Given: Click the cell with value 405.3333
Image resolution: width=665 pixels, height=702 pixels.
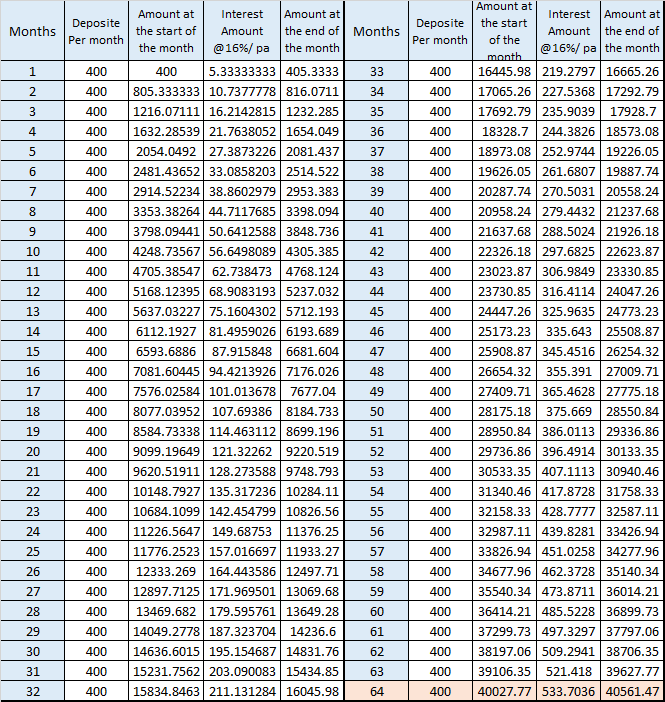Looking at the screenshot, I should 312,71.
